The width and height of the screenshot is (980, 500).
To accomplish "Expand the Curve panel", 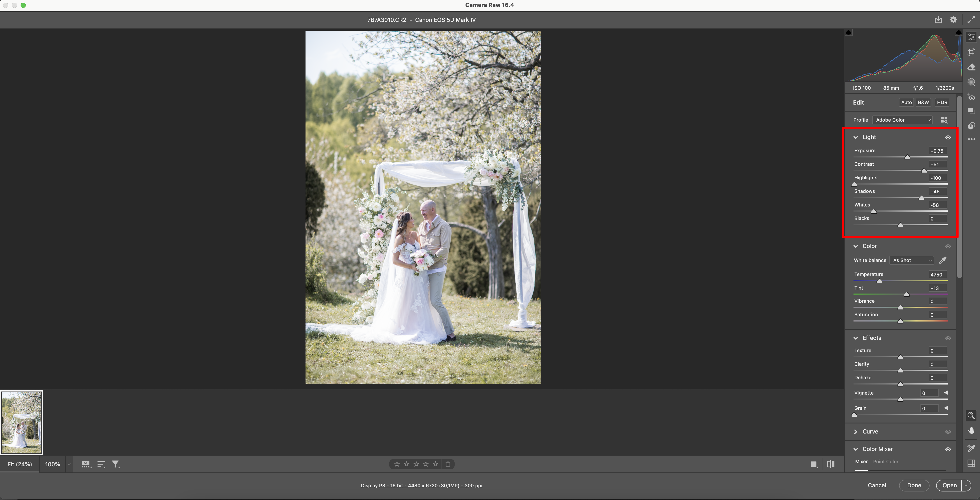I will (856, 432).
